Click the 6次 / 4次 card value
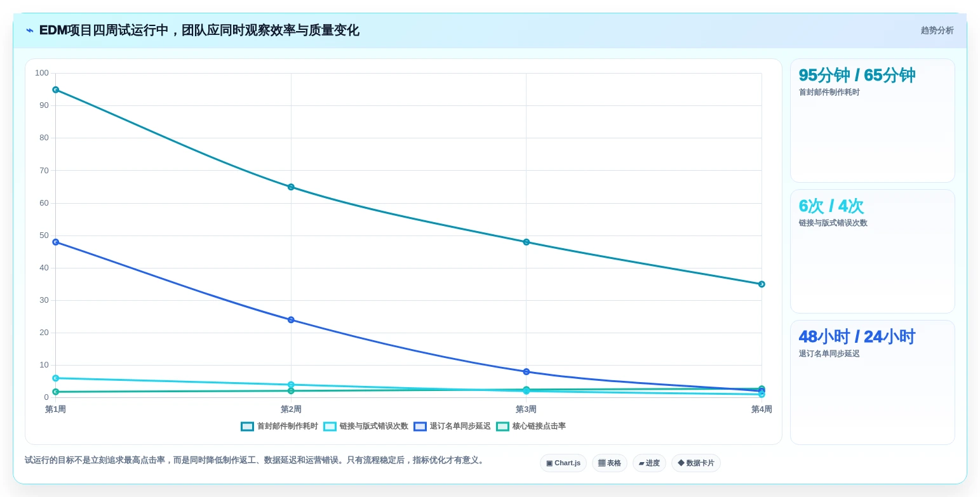The image size is (980, 497). (x=831, y=206)
